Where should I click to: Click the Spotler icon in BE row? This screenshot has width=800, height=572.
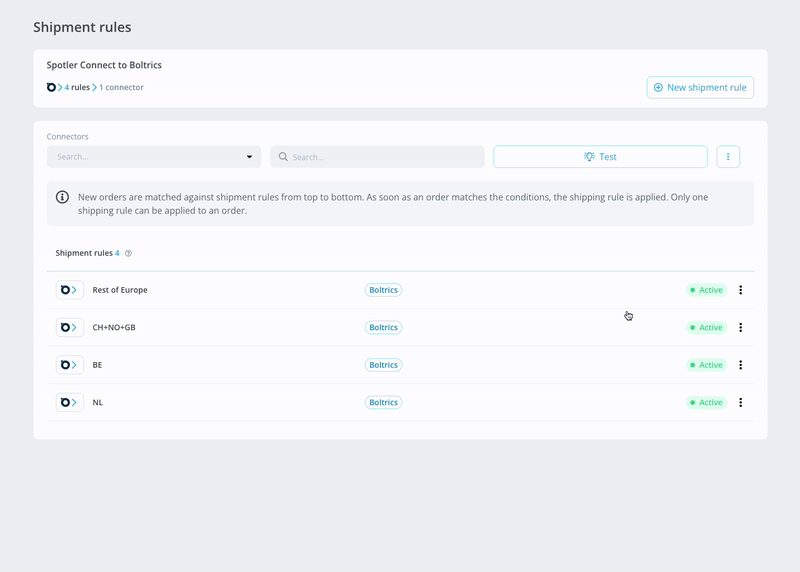pos(69,365)
